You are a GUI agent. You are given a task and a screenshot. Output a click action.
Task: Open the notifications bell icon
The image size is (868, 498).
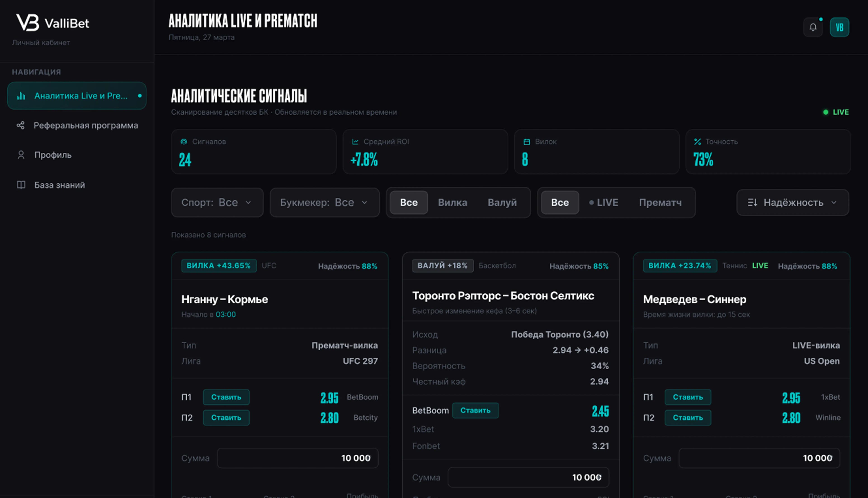(813, 27)
